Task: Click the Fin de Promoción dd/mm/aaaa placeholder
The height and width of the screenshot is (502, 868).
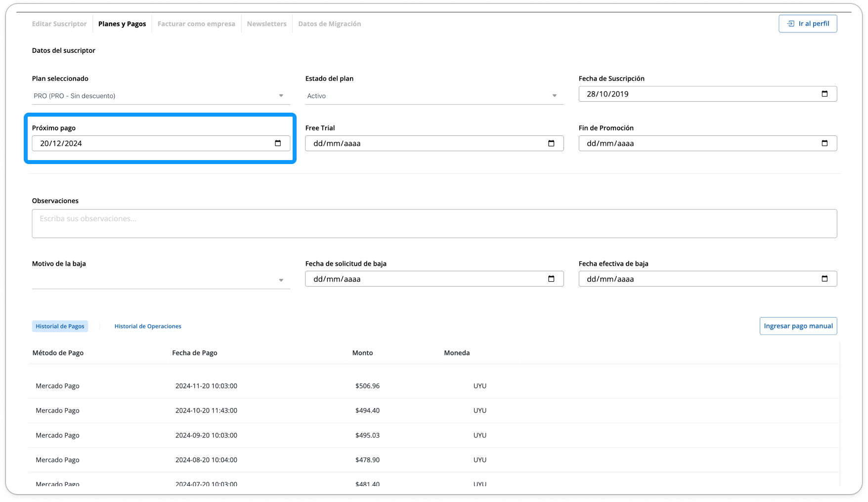Action: (610, 143)
